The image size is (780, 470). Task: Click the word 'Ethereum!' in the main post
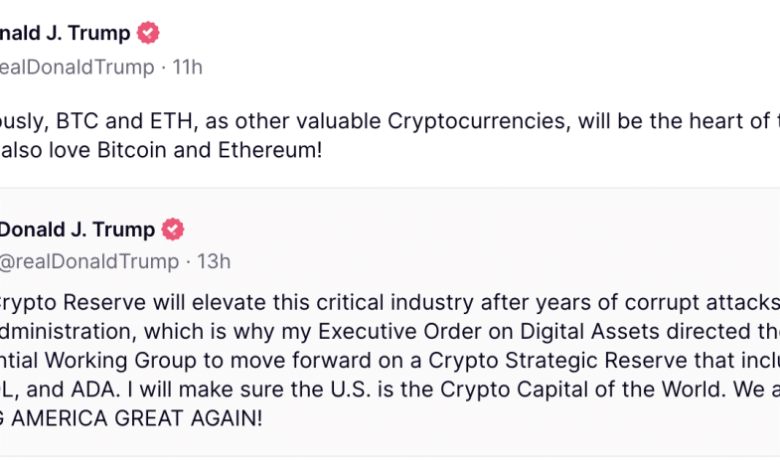[x=270, y=150]
